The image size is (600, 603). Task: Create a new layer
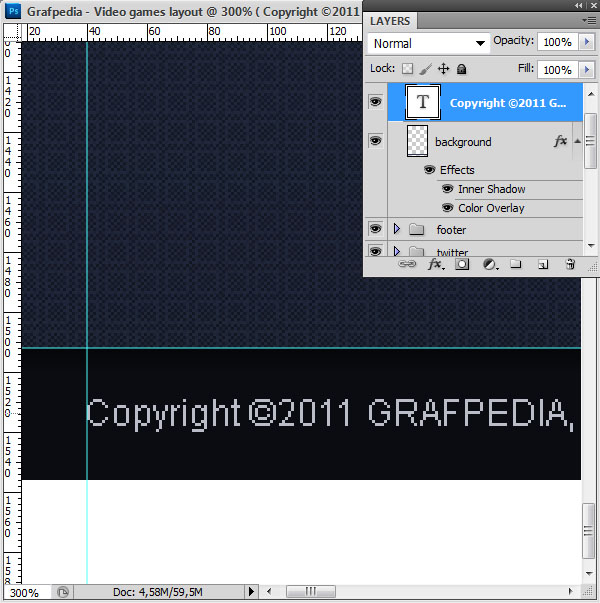(x=543, y=264)
